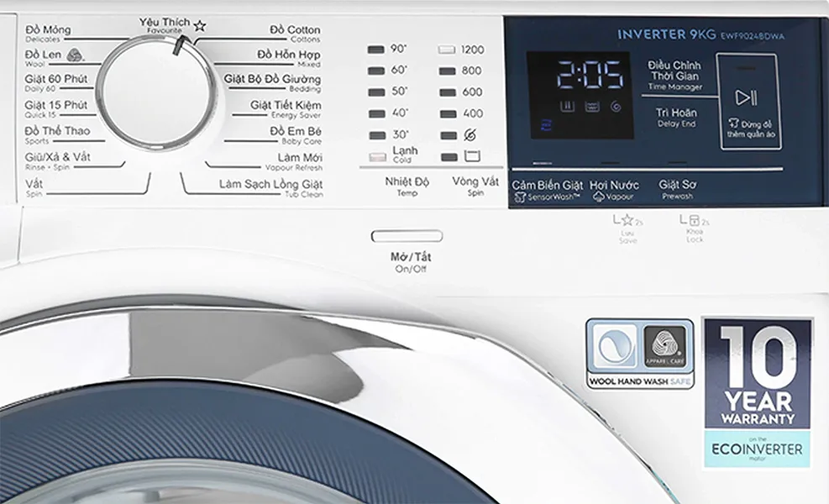The image size is (829, 504).
Task: Click the 40° temperature indicator light
Action: 377,113
